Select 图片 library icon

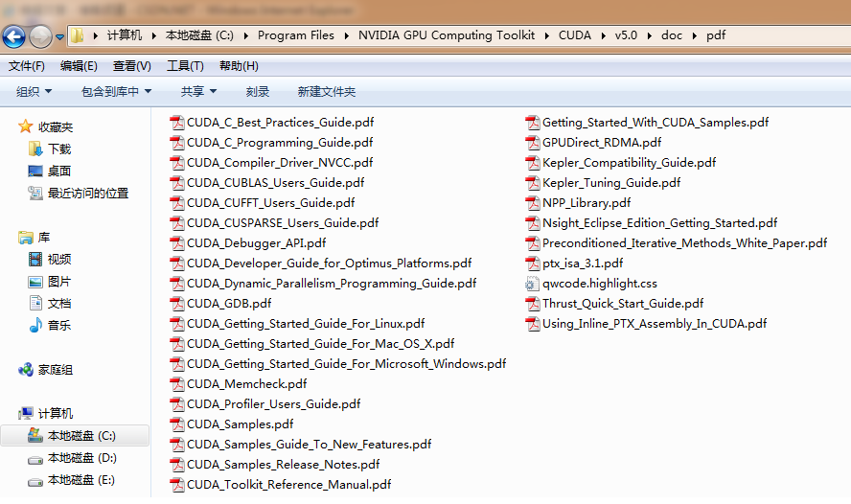(x=35, y=282)
